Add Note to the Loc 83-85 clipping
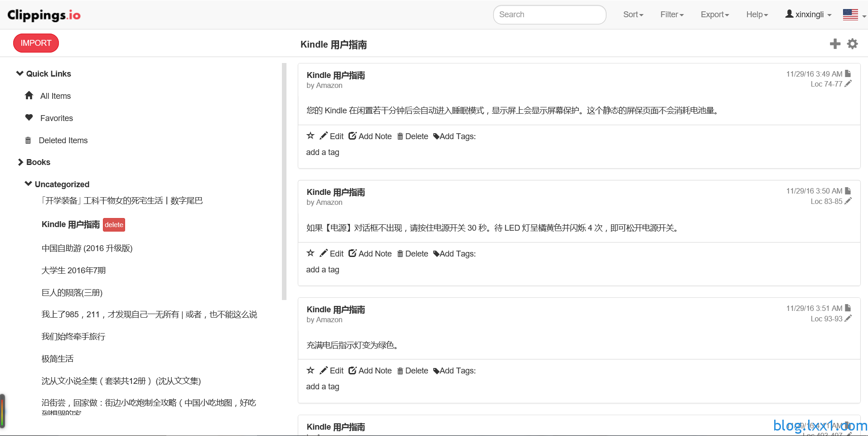This screenshot has width=868, height=436. 370,254
